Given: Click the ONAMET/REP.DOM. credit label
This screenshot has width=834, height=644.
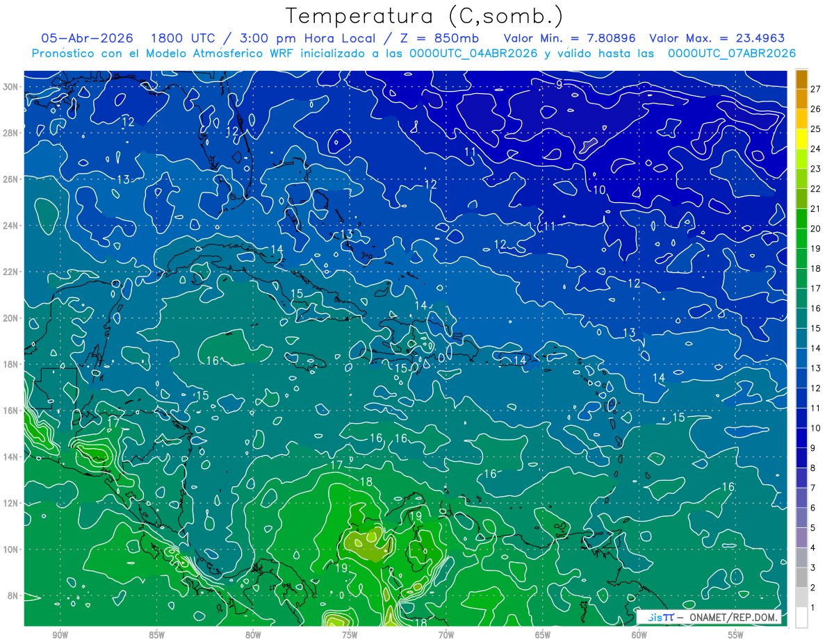Looking at the screenshot, I should (x=733, y=617).
